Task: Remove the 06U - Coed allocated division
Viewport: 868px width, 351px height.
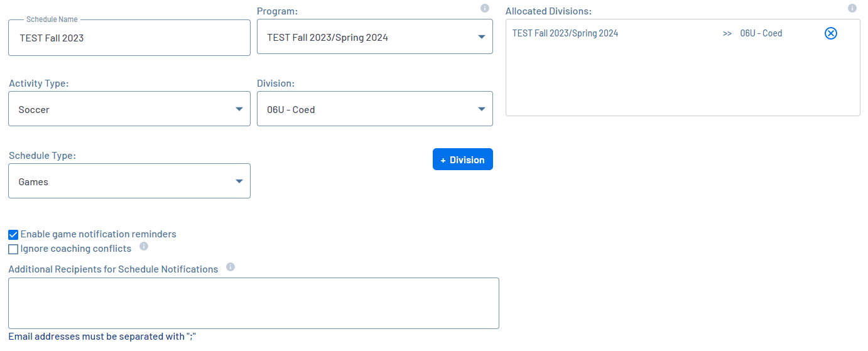Action: pos(830,33)
